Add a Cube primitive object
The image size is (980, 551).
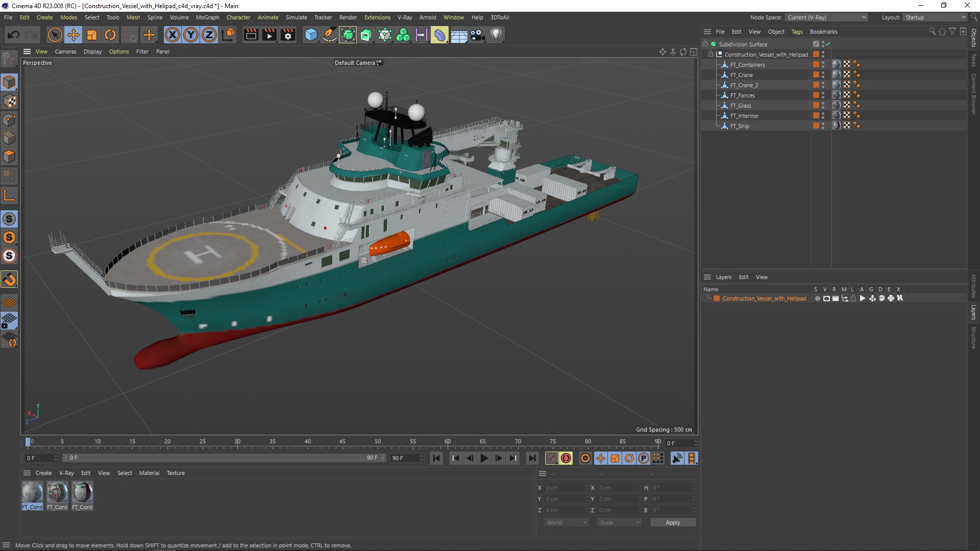pos(311,35)
